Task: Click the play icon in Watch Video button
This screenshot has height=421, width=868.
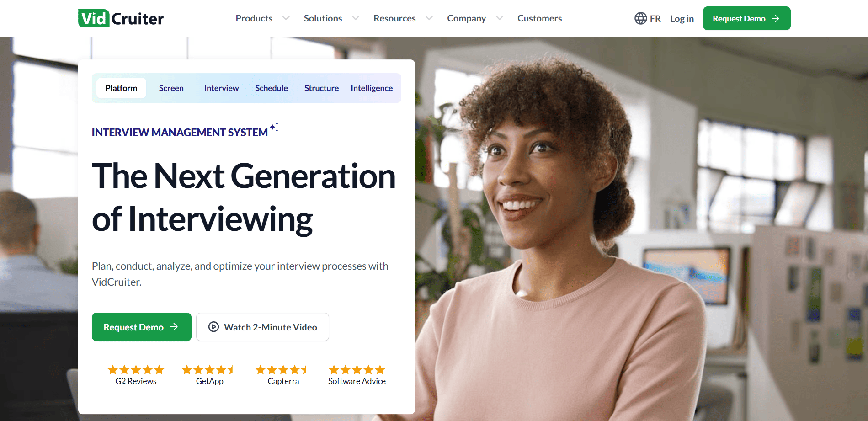Action: coord(213,327)
